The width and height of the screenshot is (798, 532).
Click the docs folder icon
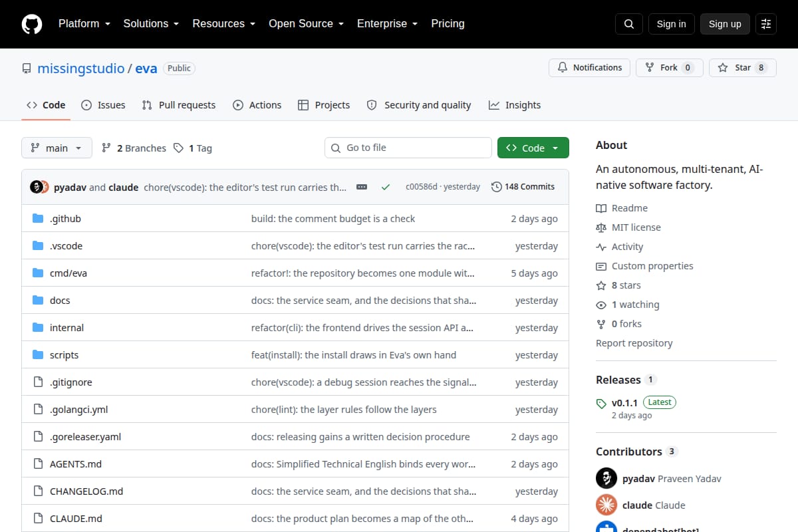38,301
